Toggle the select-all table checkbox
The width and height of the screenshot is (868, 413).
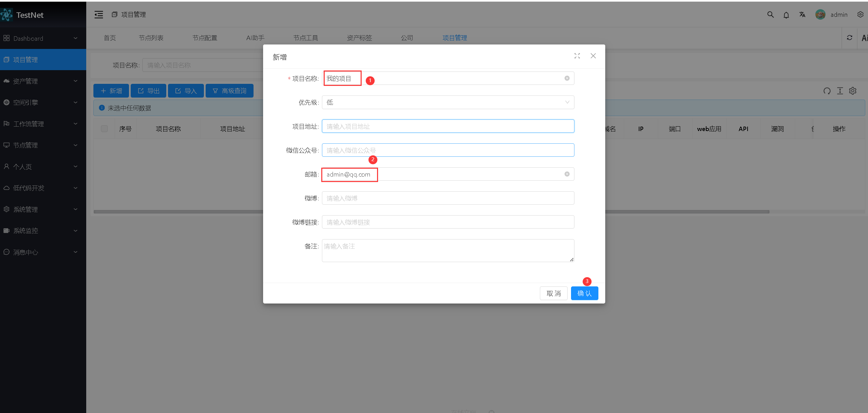click(104, 129)
